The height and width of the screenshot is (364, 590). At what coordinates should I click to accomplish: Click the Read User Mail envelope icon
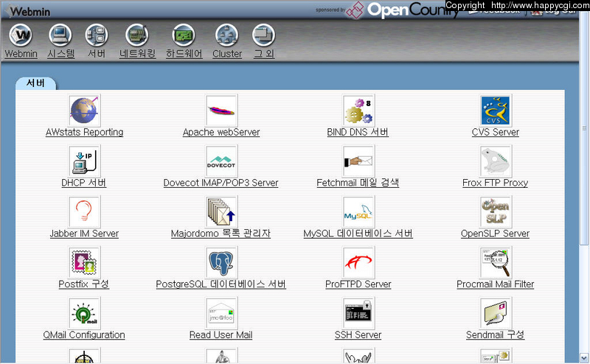[221, 313]
